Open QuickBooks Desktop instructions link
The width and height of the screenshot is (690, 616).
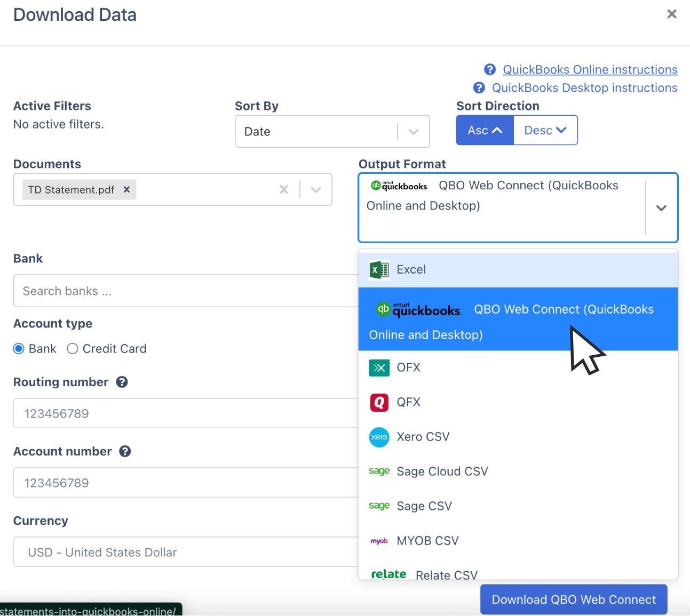585,87
